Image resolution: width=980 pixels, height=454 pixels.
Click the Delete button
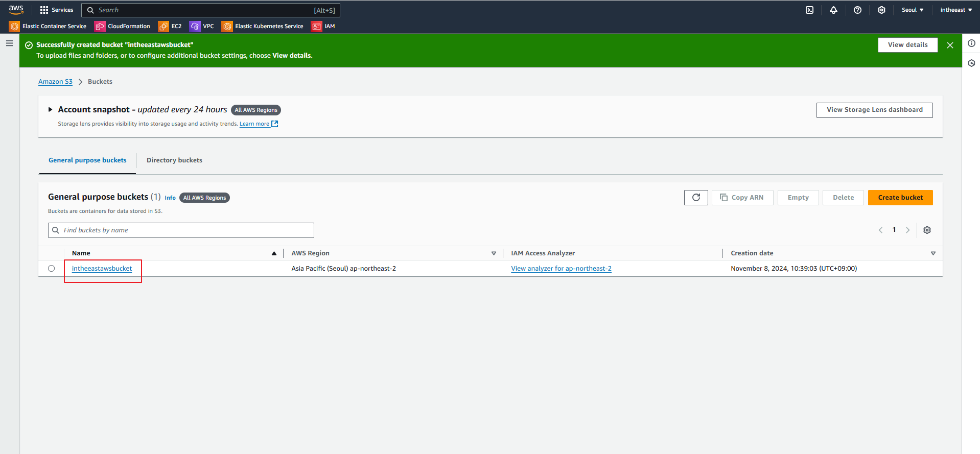tap(843, 198)
